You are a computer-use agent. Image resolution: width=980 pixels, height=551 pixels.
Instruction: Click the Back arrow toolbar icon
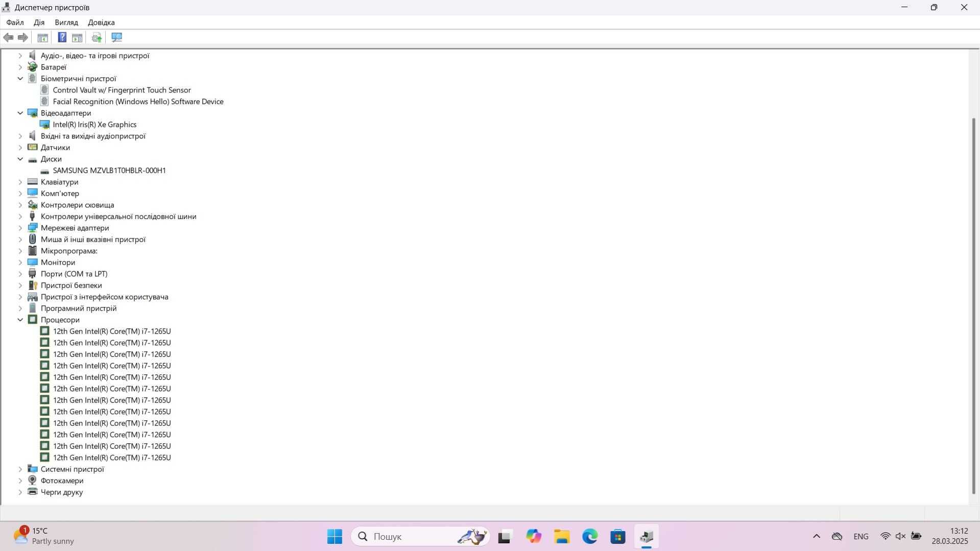[x=8, y=37]
